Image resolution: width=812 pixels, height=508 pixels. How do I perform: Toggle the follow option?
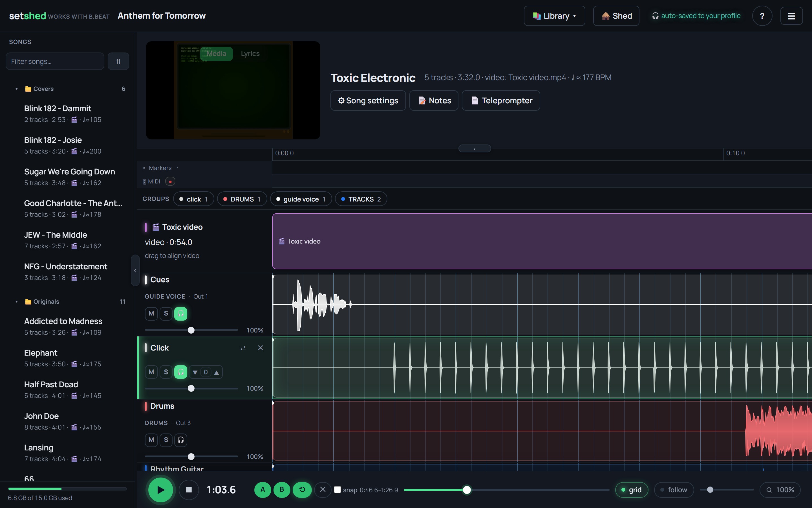pos(674,490)
